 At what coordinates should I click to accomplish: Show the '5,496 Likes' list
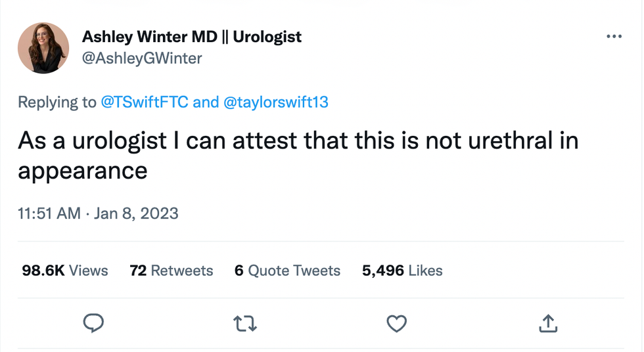coord(402,271)
